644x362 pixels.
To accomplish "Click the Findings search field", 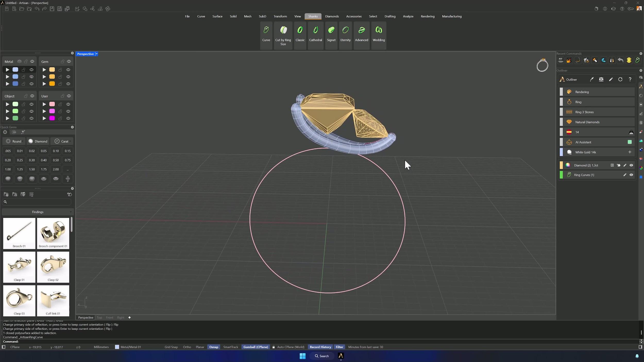I will (37, 202).
